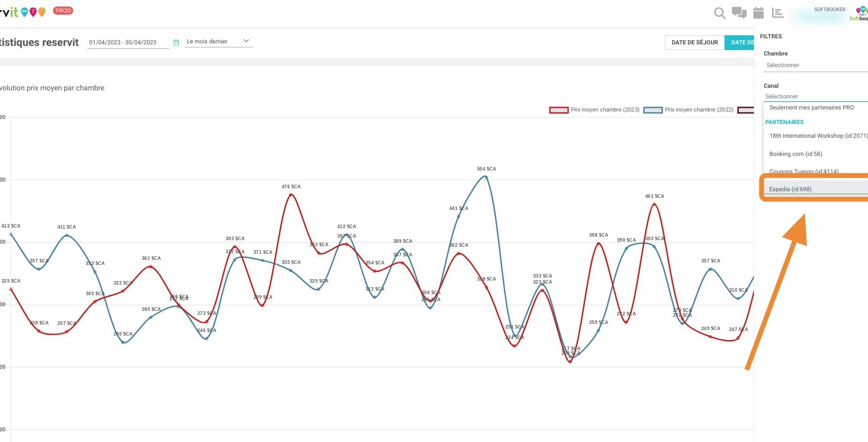
Task: Toggle Prix moyen chambre (2023) legend
Action: pos(594,110)
